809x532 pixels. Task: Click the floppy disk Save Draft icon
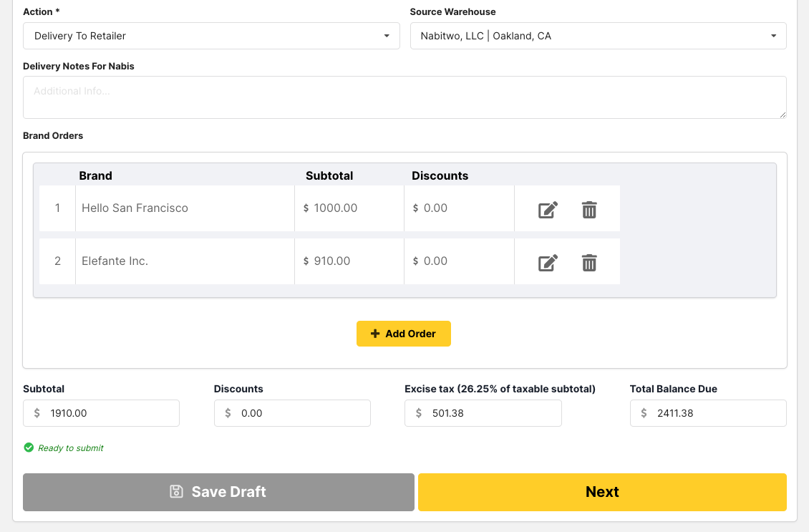point(176,492)
